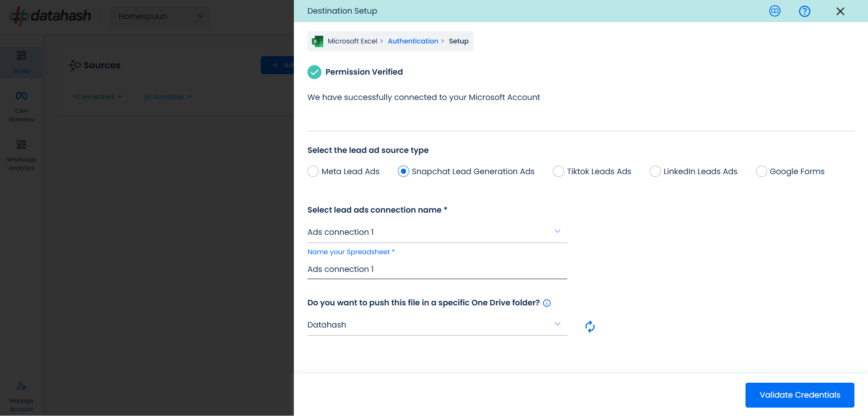Expand the 38 Available filter
The height and width of the screenshot is (418, 868).
tap(167, 97)
